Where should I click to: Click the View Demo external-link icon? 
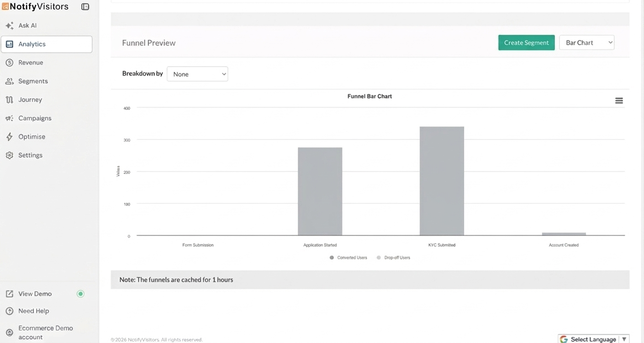[9, 294]
